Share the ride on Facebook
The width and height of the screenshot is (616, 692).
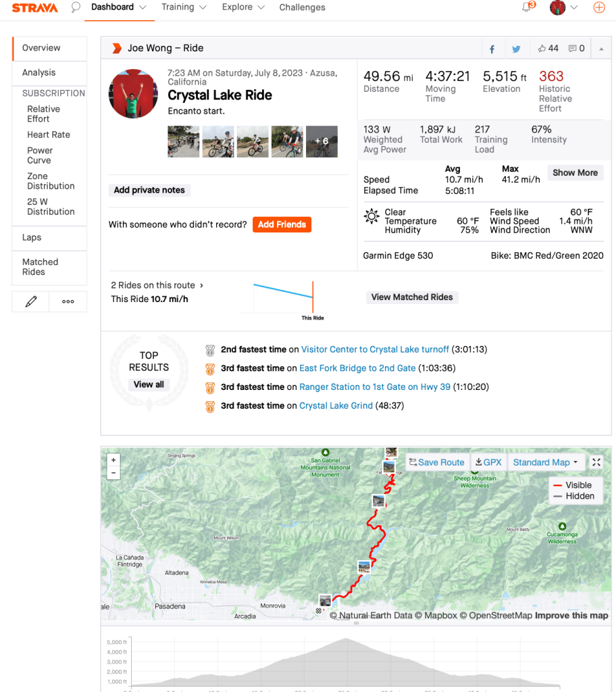(492, 49)
